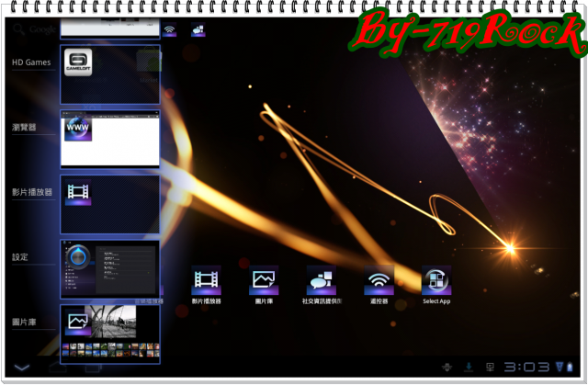The height and width of the screenshot is (385, 588).
Task: Tap the picture icon in 圖片庫 recent thumbnail
Action: (x=78, y=323)
